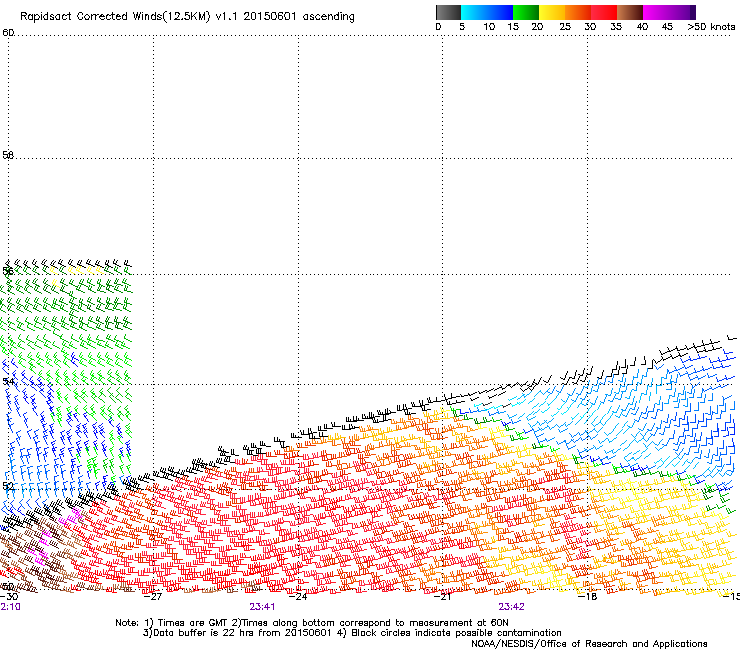
Task: Select the gray 0-5 knots color segment
Action: pyautogui.click(x=448, y=12)
